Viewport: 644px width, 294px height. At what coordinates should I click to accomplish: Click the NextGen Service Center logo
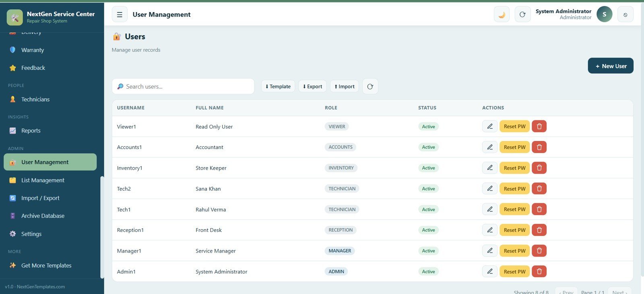(x=15, y=17)
